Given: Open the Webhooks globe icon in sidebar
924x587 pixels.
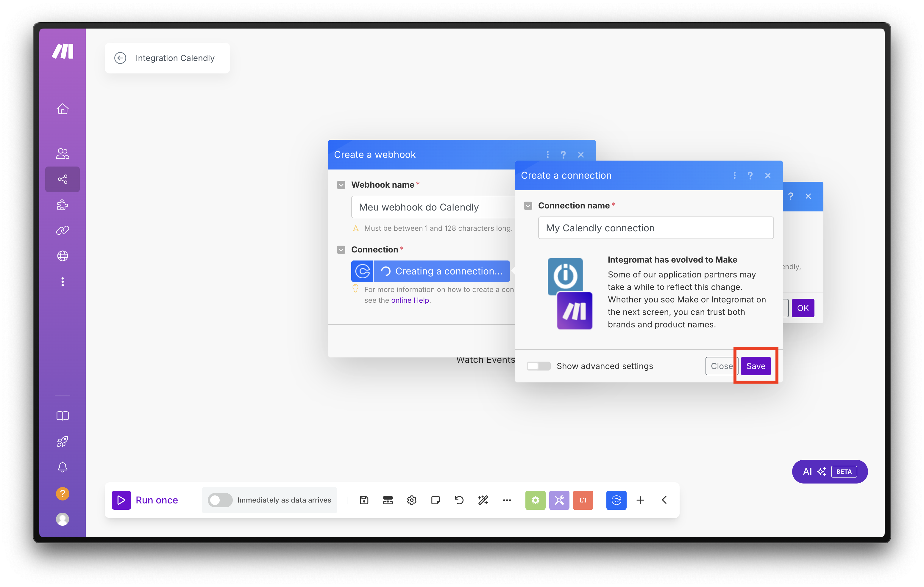Looking at the screenshot, I should (x=62, y=256).
